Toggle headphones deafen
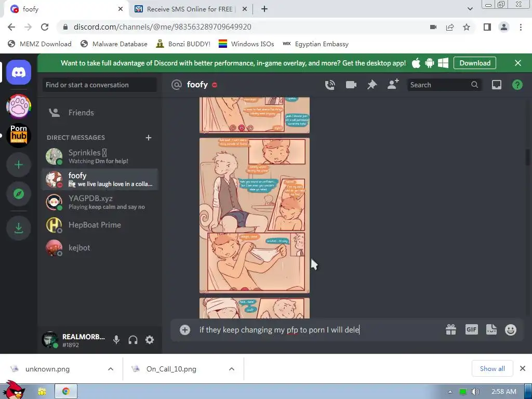This screenshot has width=532, height=399. click(x=133, y=340)
